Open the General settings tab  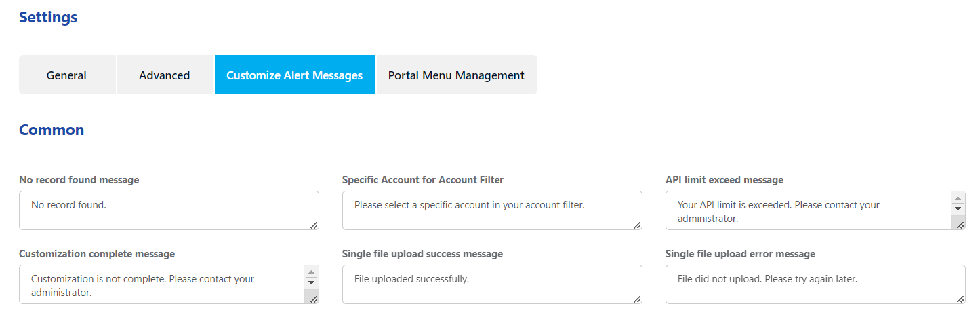[67, 75]
